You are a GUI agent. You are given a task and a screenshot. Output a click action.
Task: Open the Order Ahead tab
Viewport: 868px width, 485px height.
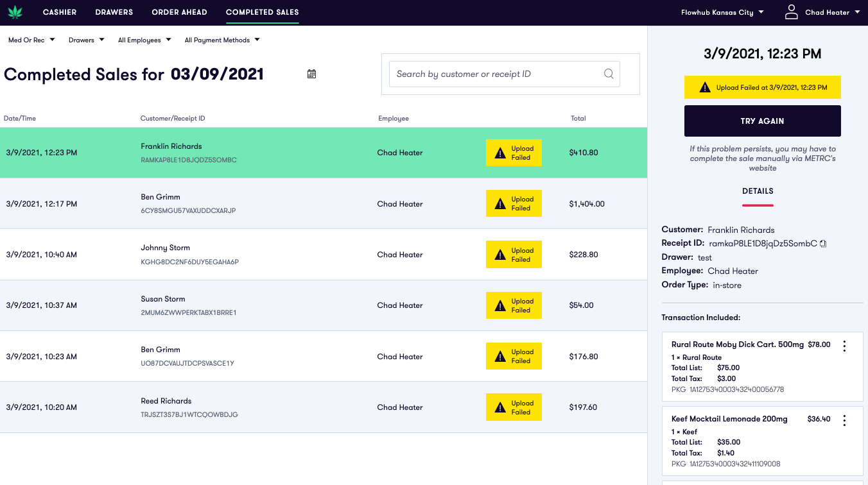coord(180,12)
